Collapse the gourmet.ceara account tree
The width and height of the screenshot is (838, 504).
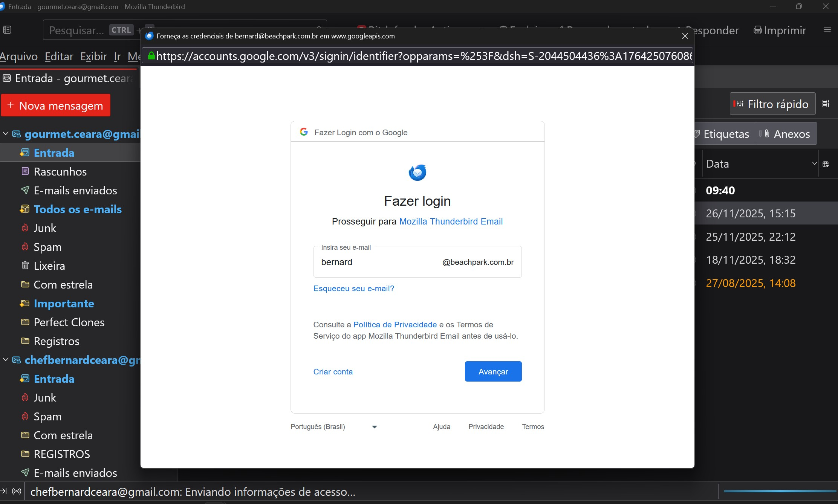(6, 134)
